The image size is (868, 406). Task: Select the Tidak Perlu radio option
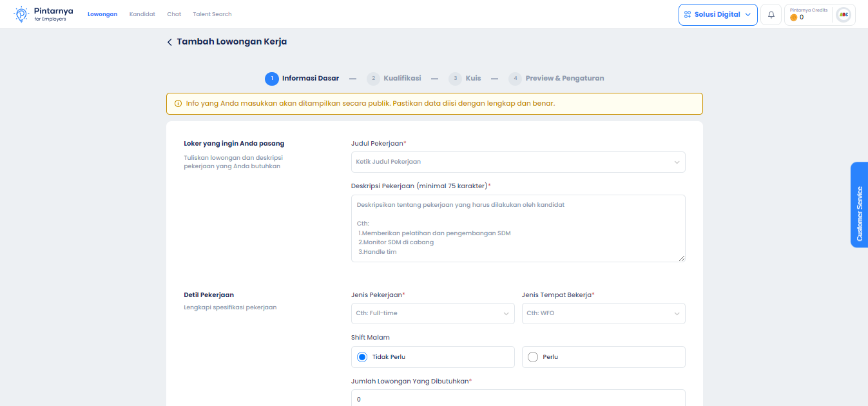tap(362, 357)
